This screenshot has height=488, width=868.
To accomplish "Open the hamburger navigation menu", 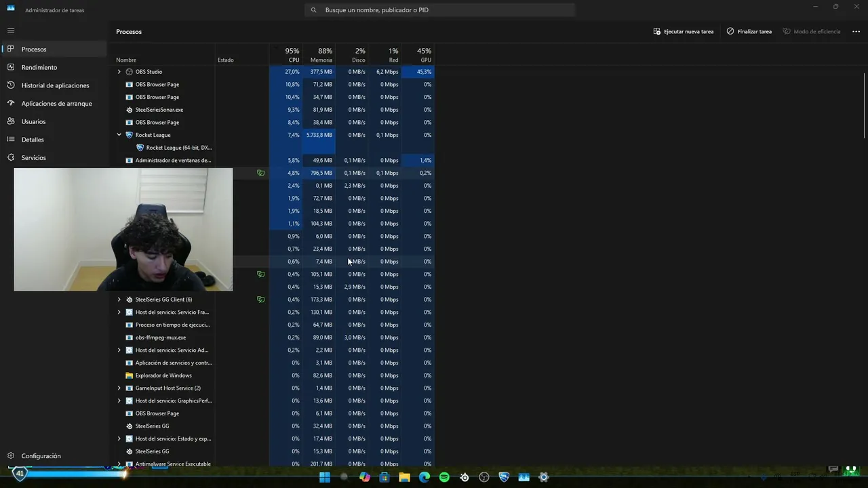I will tap(11, 30).
